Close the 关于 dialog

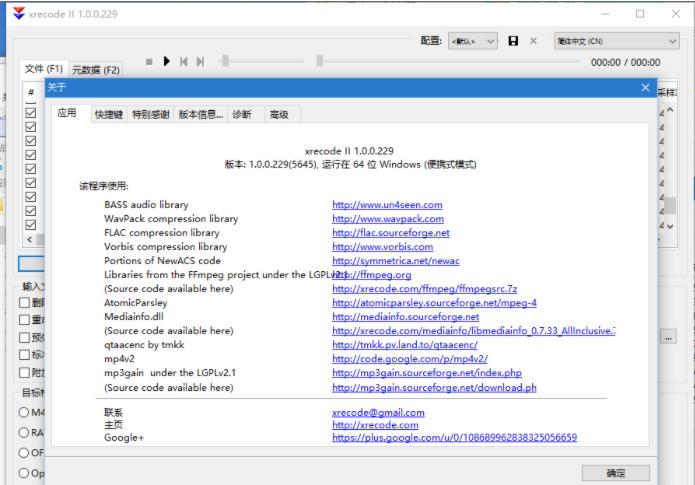(645, 88)
